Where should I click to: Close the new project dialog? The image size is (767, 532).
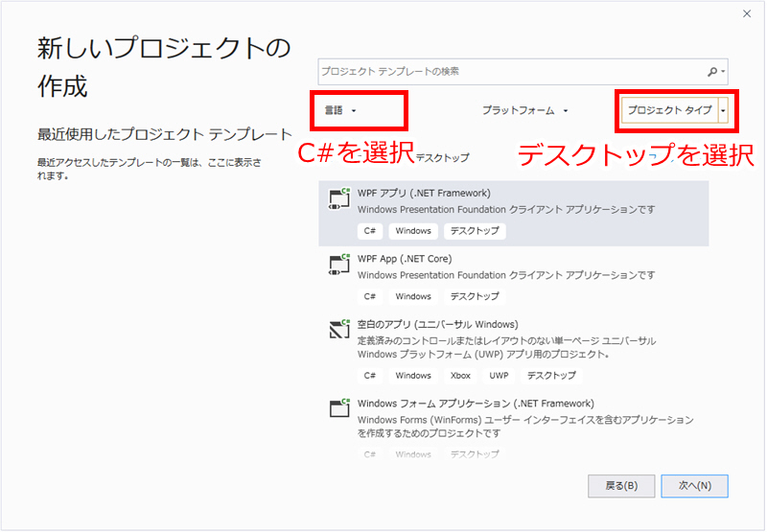[x=747, y=13]
